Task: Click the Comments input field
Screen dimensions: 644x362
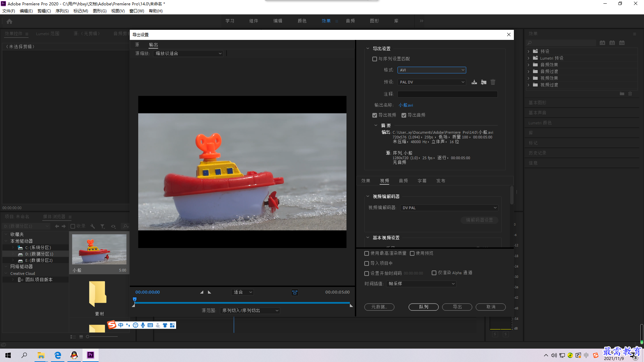Action: pos(447,95)
